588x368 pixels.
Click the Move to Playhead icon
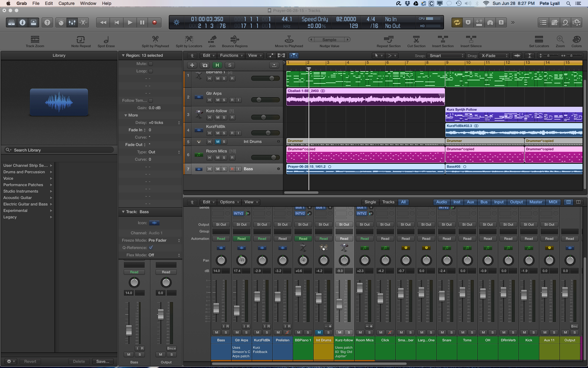click(289, 39)
